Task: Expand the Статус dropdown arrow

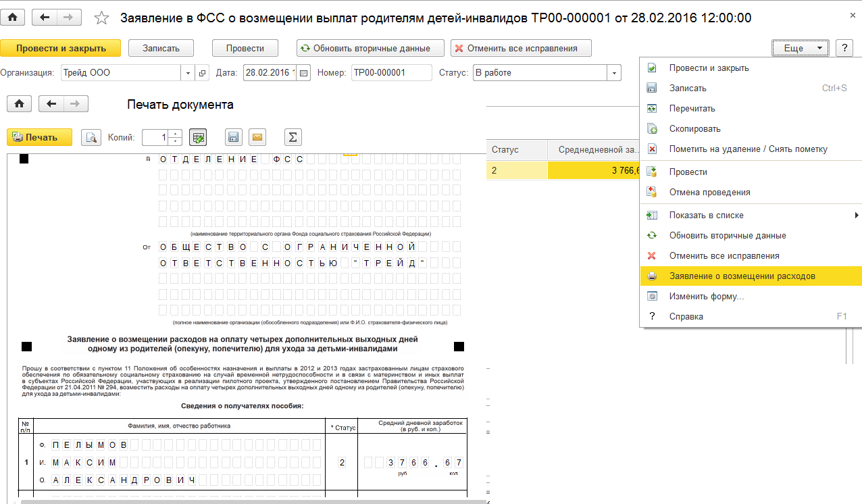Action: click(614, 73)
